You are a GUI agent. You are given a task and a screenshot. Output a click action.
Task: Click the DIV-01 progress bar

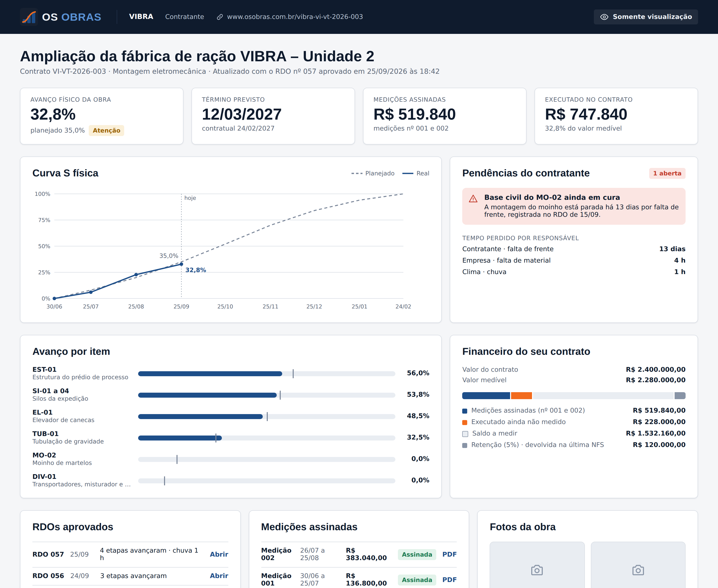267,481
